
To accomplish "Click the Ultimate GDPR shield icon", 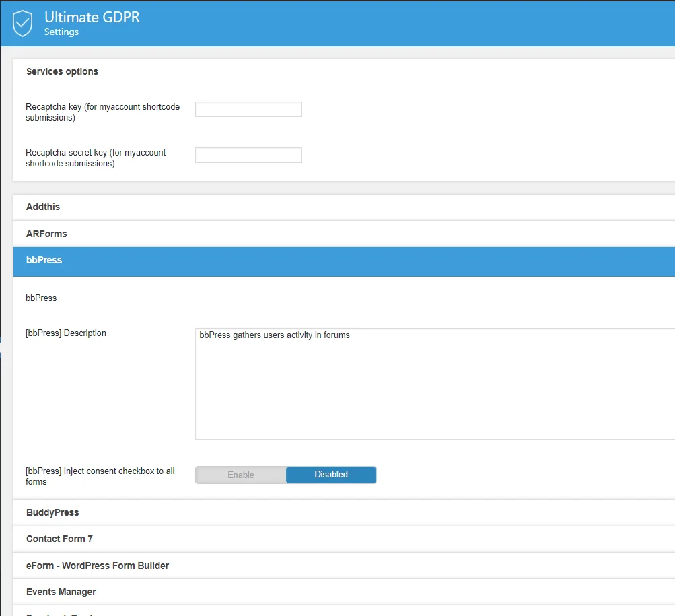I will coord(23,22).
